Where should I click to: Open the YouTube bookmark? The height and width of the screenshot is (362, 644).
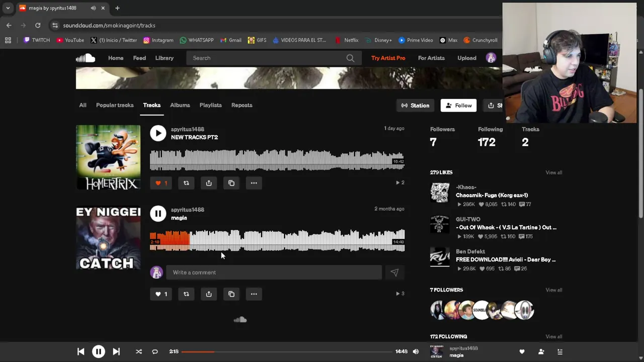tap(70, 40)
